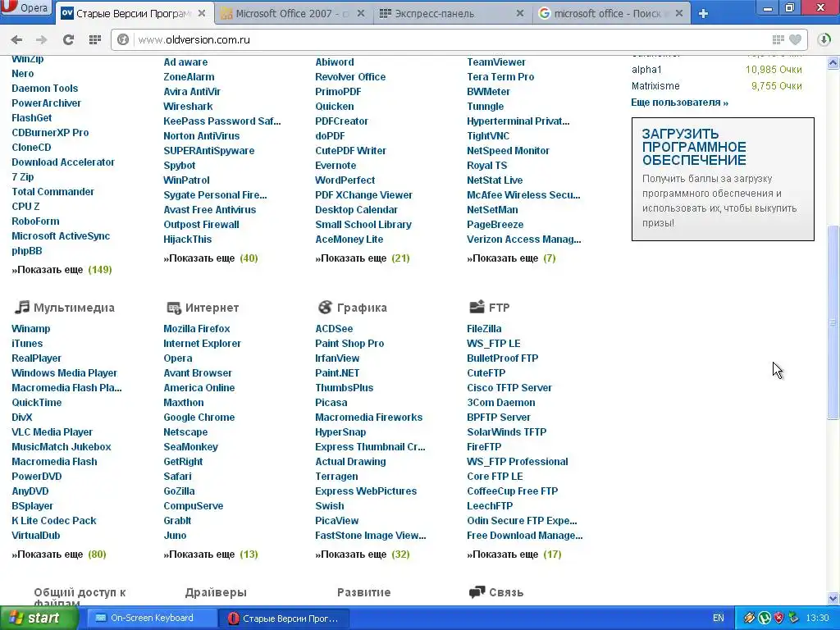Expand Показать еще (40) list
The width and height of the screenshot is (840, 630).
pyautogui.click(x=211, y=258)
